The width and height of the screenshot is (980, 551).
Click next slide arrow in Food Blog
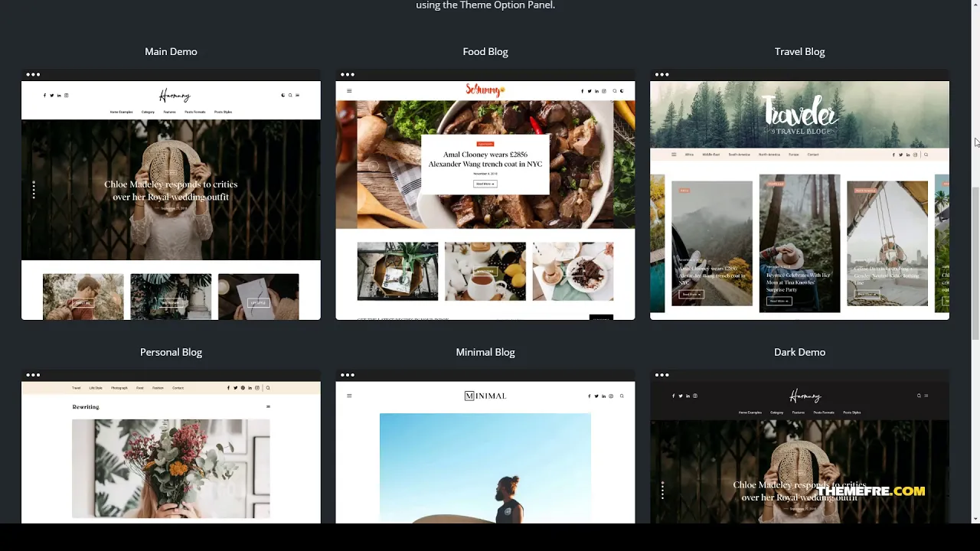click(x=596, y=166)
